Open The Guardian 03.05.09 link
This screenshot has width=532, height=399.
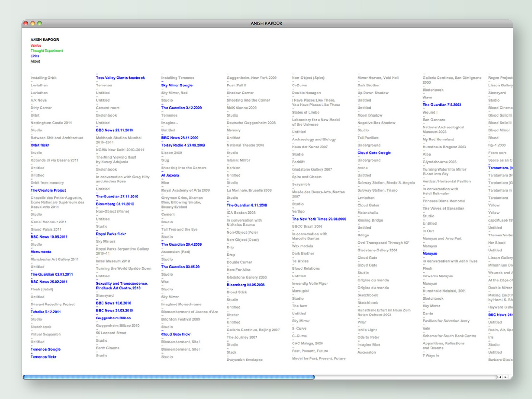click(x=180, y=267)
